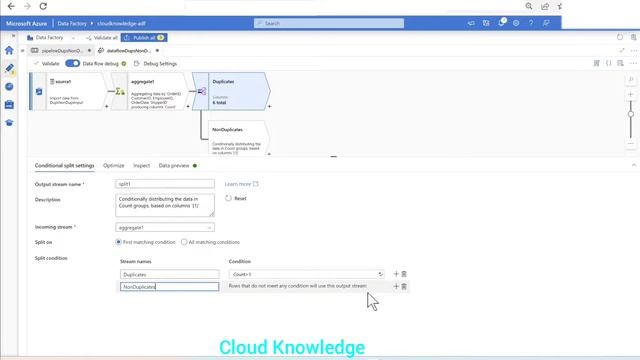Image resolution: width=640 pixels, height=360 pixels.
Task: Open the Learn more link
Action: click(x=241, y=184)
